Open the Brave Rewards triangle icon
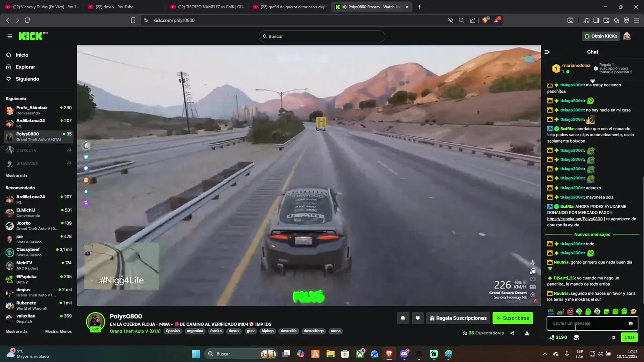 pyautogui.click(x=497, y=20)
